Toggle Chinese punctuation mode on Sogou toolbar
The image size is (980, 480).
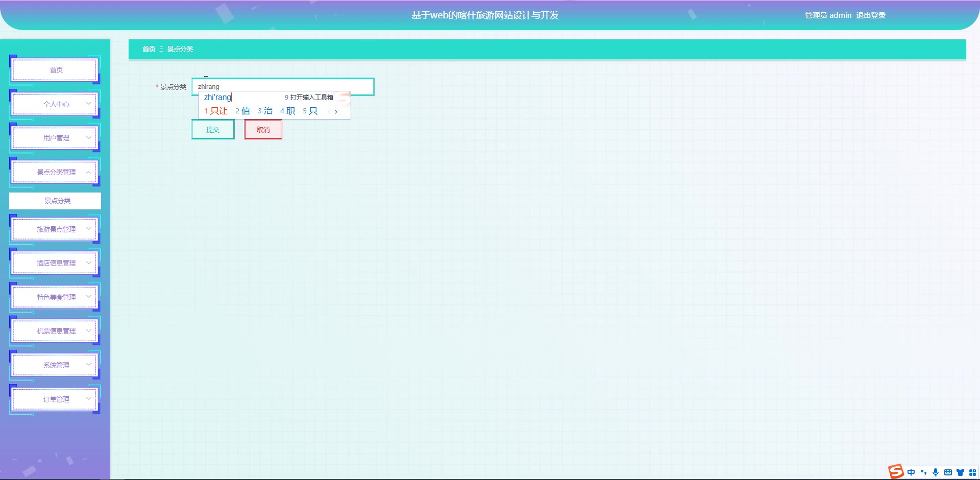[x=923, y=472]
